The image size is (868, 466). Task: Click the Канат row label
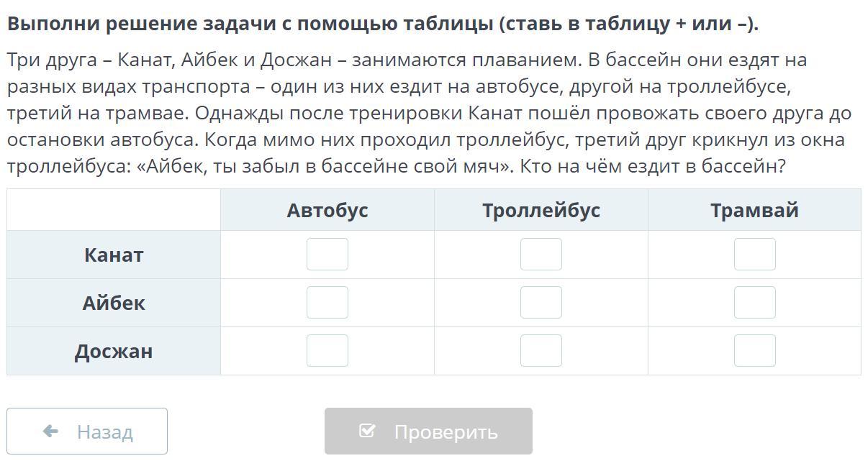(x=114, y=255)
